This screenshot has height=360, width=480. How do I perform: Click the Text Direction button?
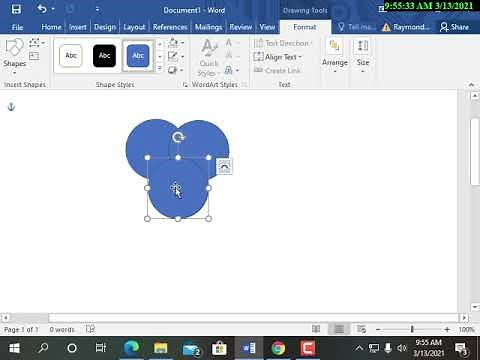click(282, 43)
